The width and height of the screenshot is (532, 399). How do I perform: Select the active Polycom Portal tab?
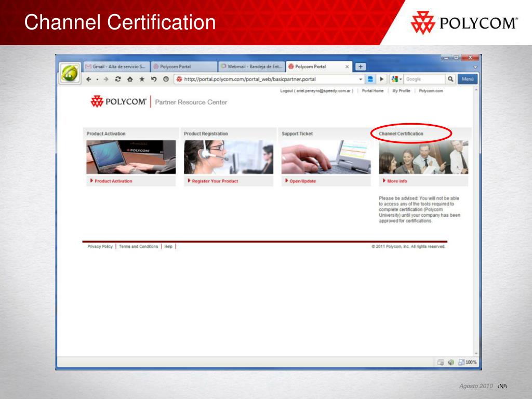click(319, 66)
